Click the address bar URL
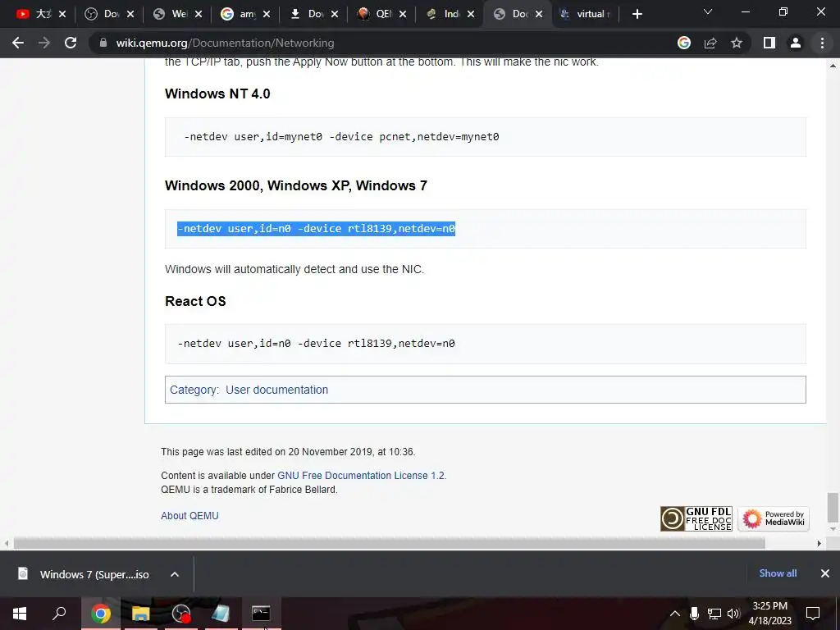 tap(225, 43)
